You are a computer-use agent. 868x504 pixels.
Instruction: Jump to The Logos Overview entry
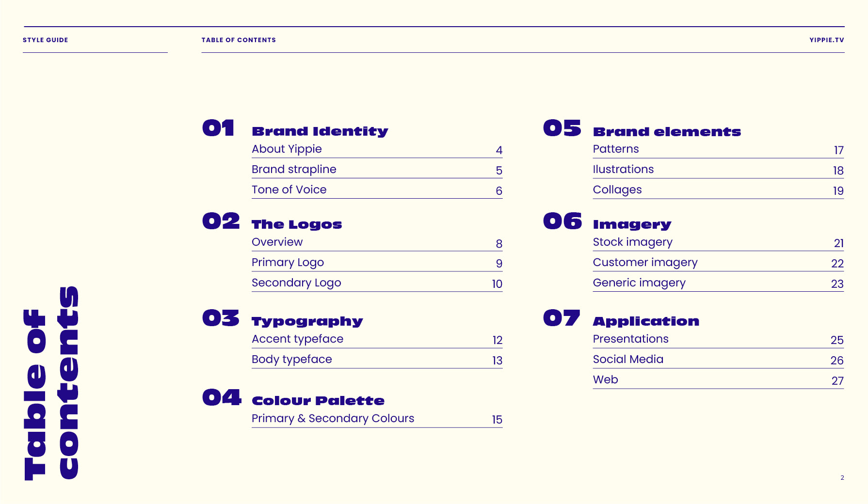tap(277, 242)
